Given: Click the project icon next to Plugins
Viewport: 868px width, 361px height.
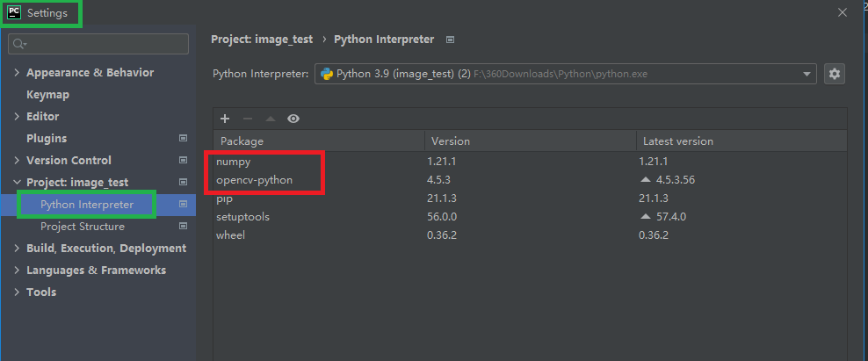Looking at the screenshot, I should (x=184, y=138).
